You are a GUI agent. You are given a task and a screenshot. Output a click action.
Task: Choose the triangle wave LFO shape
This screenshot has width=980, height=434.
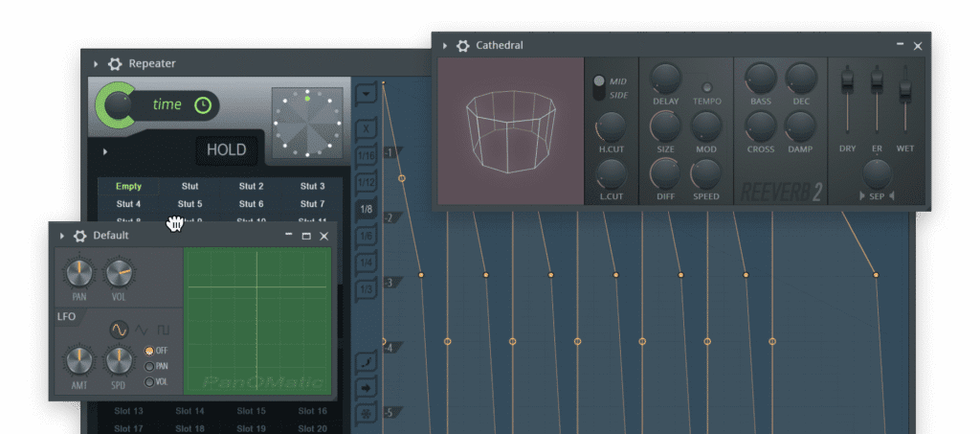click(x=142, y=330)
